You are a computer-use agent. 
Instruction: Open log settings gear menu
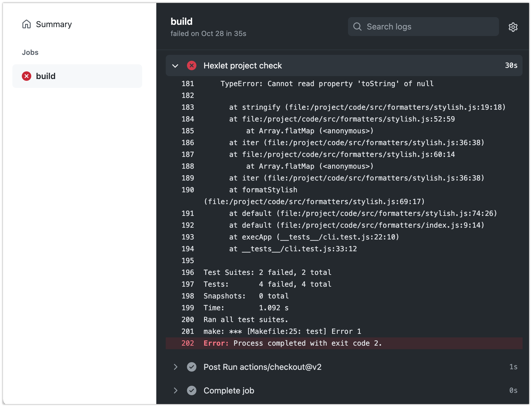click(513, 27)
